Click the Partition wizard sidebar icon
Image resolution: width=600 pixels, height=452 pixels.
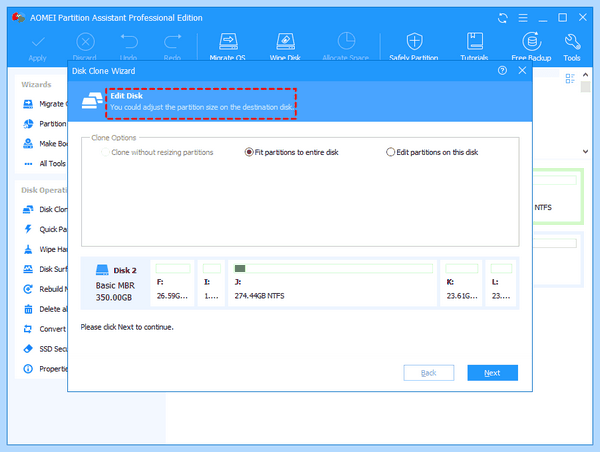pyautogui.click(x=28, y=124)
